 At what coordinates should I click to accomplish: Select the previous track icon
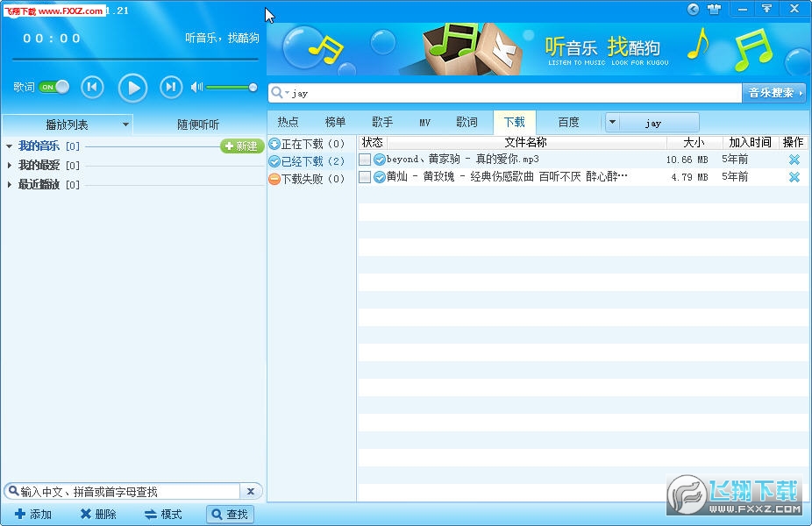click(92, 87)
